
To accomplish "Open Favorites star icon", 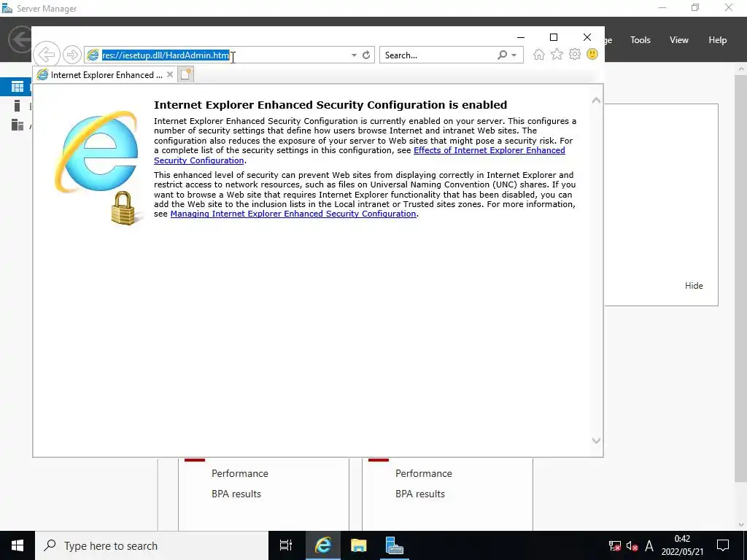I will coord(557,54).
